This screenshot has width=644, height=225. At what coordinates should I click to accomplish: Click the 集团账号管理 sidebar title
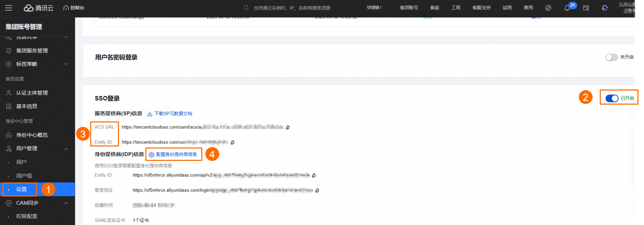coord(24,27)
